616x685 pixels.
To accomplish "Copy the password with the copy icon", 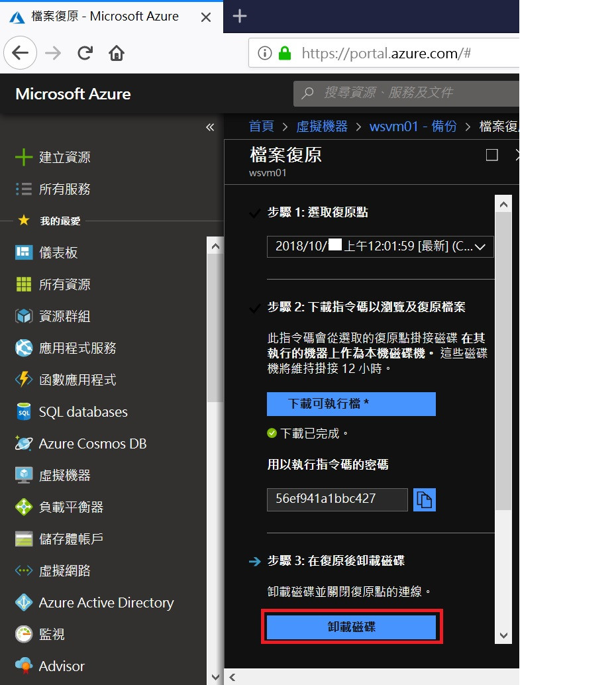I will (424, 500).
